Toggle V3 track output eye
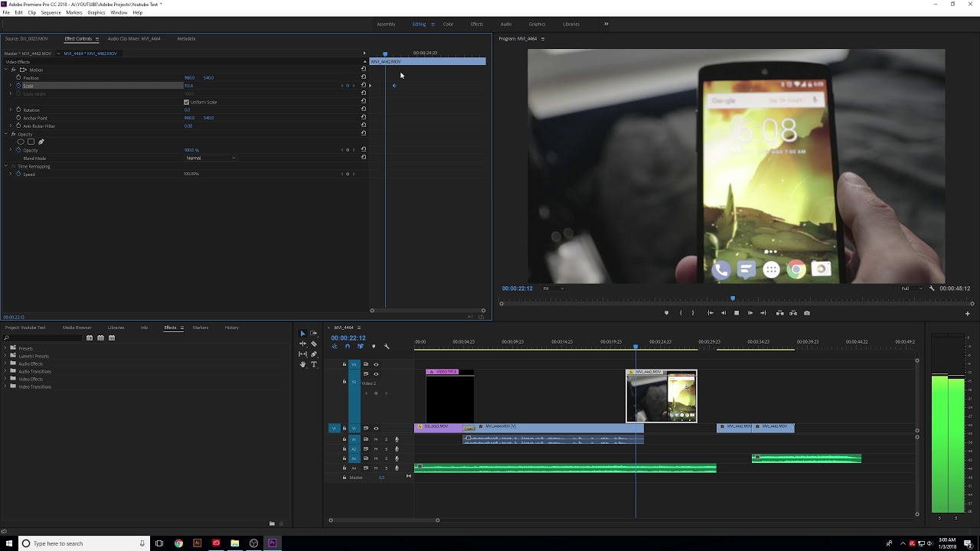The width and height of the screenshot is (980, 551). tap(376, 364)
